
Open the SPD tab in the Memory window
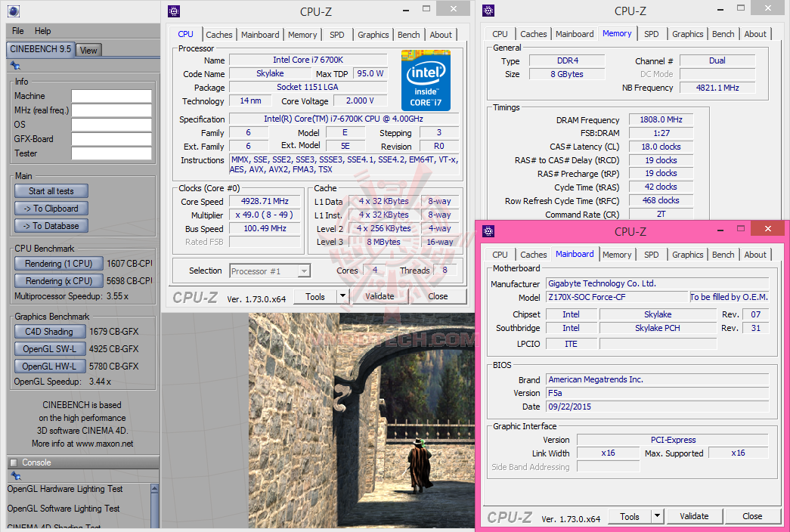click(651, 34)
